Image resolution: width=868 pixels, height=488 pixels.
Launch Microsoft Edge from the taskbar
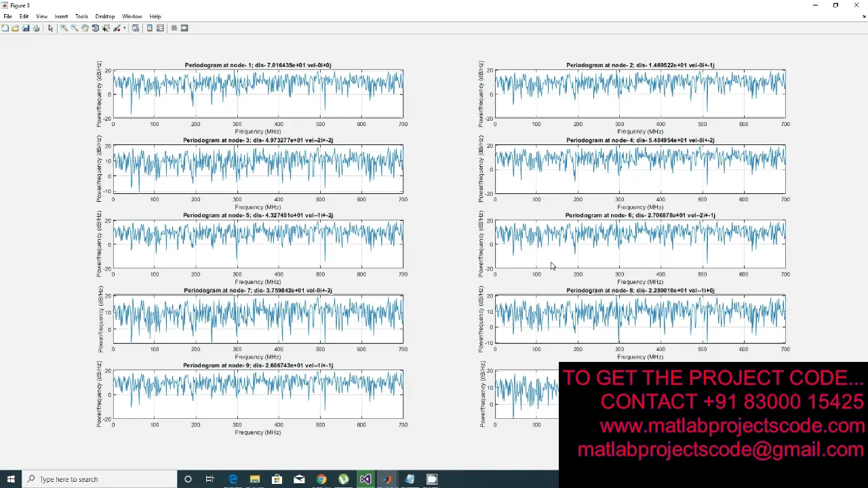tap(233, 479)
